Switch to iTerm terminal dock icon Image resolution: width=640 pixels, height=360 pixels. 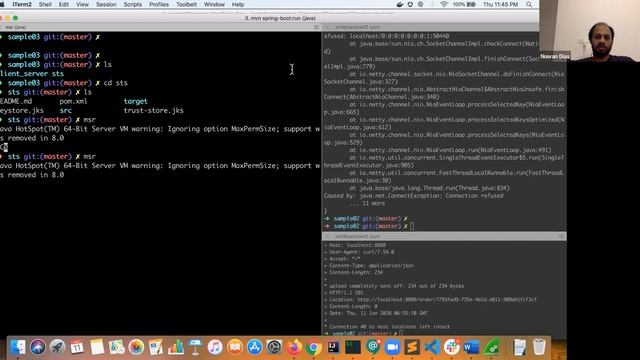tap(353, 347)
